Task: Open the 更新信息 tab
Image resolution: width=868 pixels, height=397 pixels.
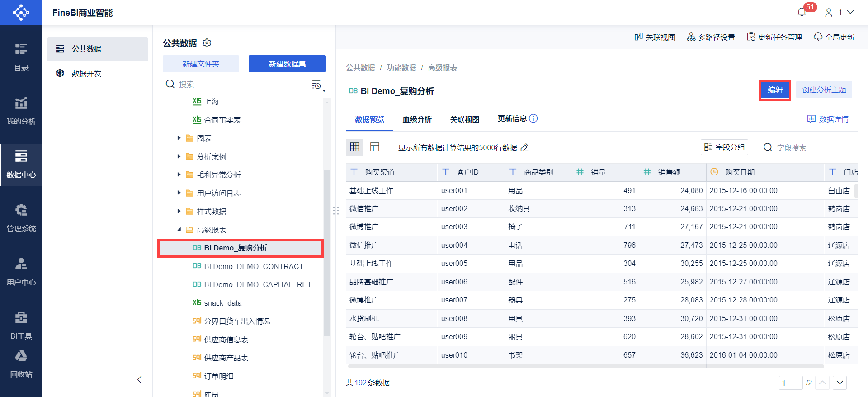Action: click(x=512, y=118)
